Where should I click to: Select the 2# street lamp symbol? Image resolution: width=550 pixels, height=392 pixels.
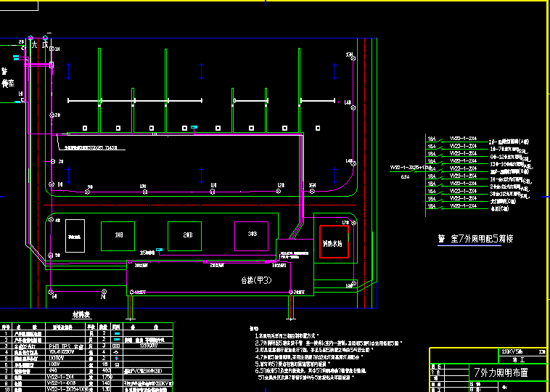tap(52, 115)
